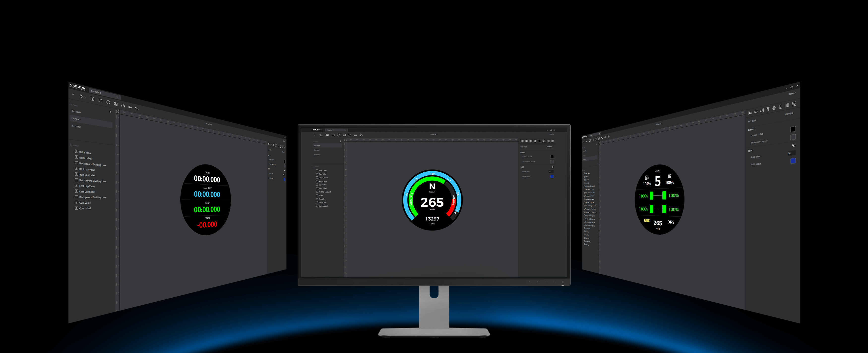
Task: Select the gauge dial tool in left window
Action: click(x=123, y=105)
